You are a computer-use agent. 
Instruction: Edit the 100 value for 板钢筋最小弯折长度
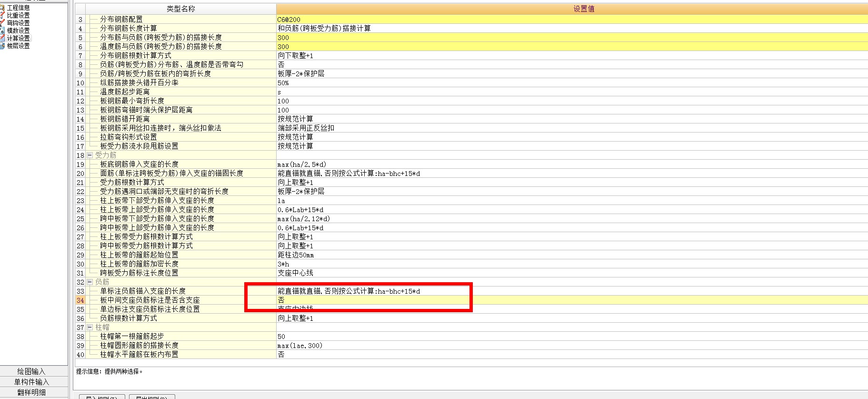(x=572, y=101)
